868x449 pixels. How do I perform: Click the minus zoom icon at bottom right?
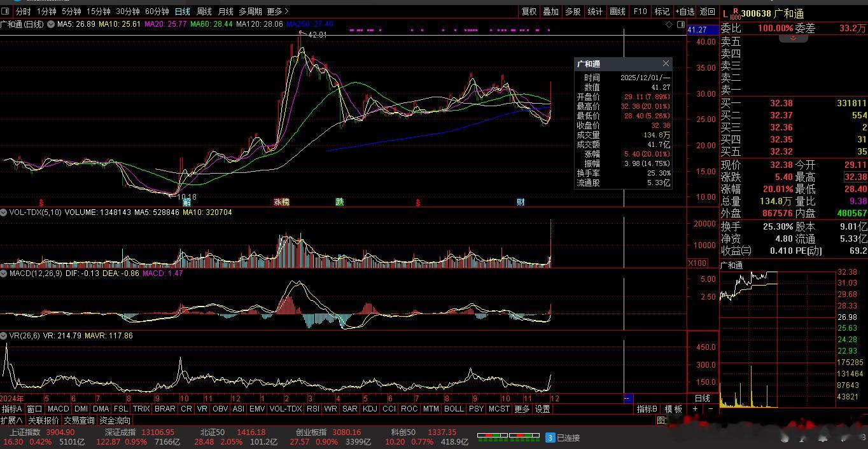click(x=711, y=409)
